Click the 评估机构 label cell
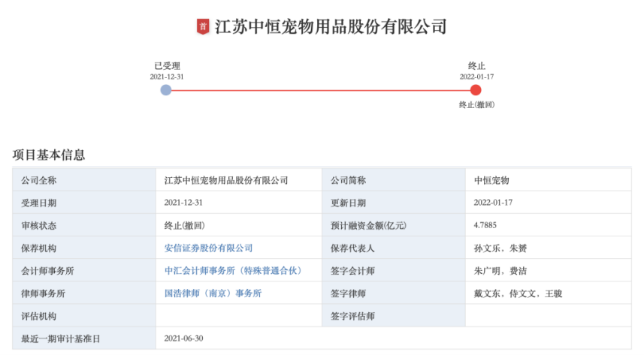The width and height of the screenshot is (644, 355). (84, 315)
